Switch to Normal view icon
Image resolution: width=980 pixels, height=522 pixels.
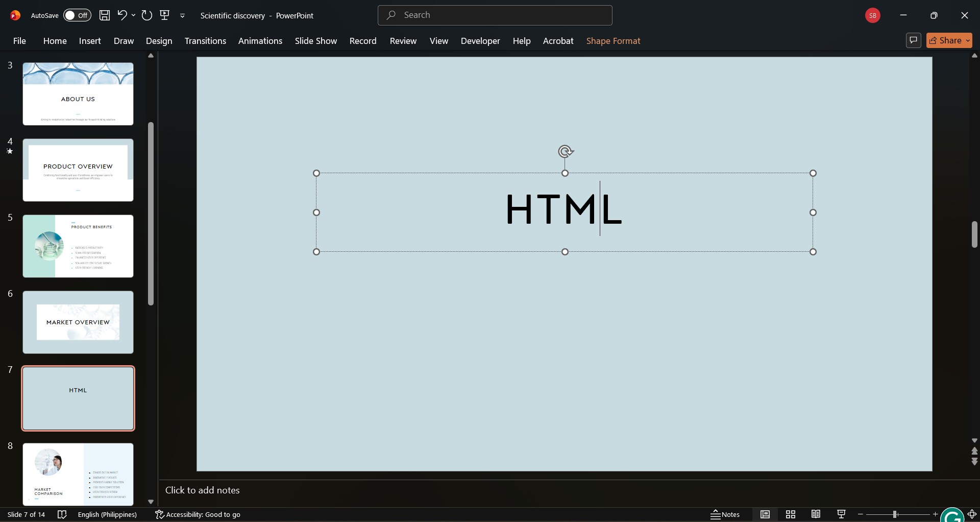pyautogui.click(x=765, y=514)
